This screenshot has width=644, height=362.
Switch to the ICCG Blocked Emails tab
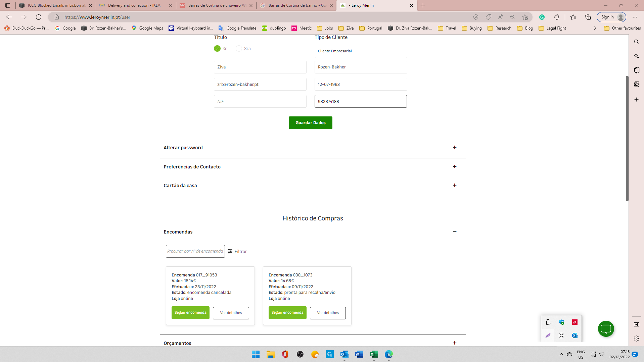[x=56, y=5]
